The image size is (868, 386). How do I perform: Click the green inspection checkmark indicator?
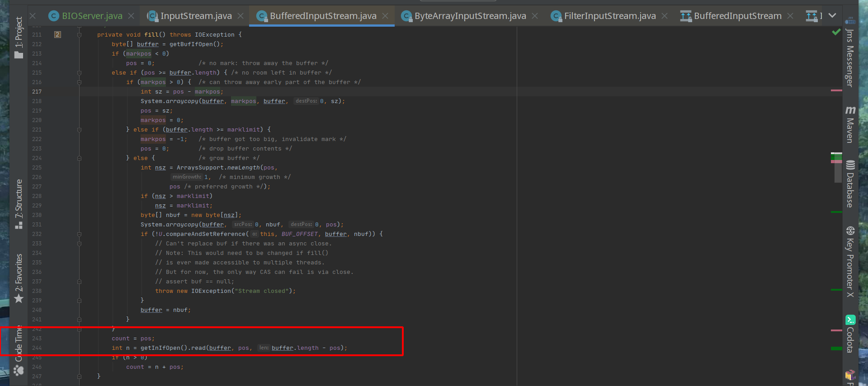[836, 32]
